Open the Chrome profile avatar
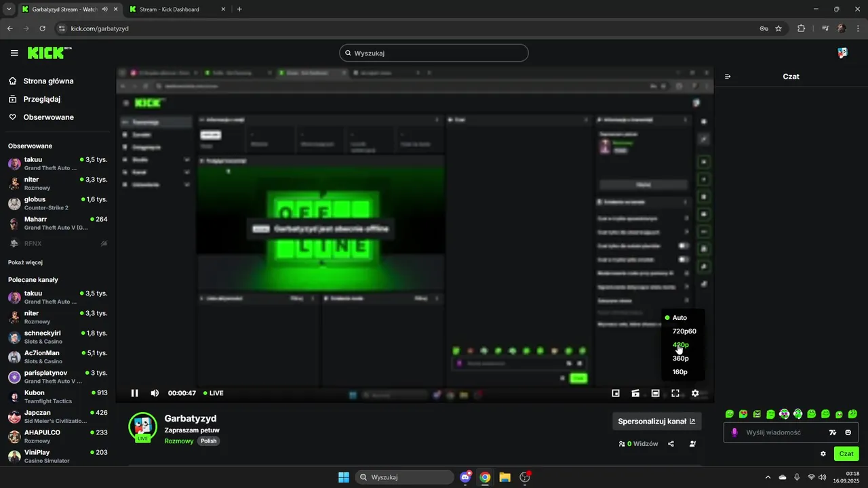The image size is (868, 488). [842, 28]
